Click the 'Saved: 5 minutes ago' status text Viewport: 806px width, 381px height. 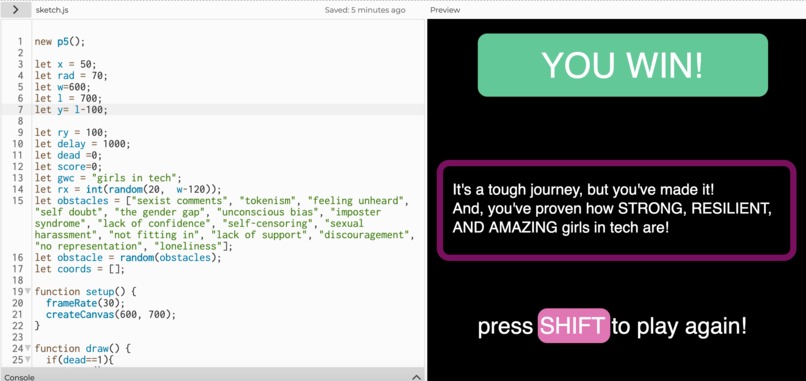tap(365, 10)
